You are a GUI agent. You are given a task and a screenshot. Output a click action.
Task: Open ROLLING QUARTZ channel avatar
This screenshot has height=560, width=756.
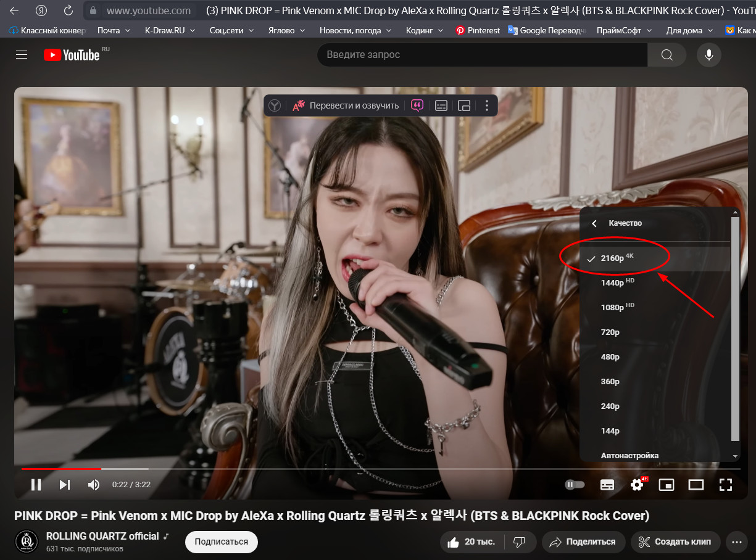coord(27,541)
